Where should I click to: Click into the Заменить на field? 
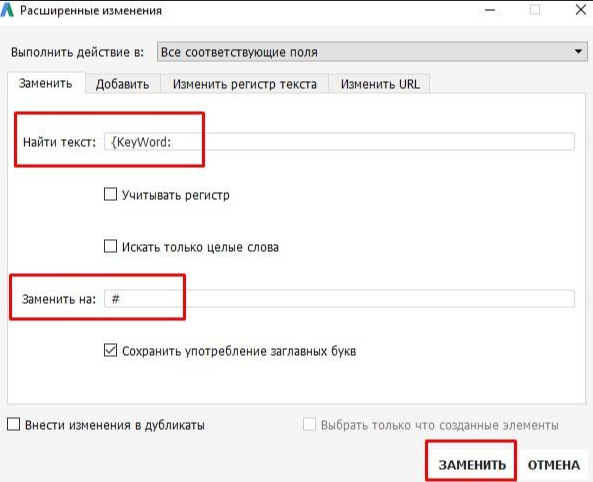[339, 299]
